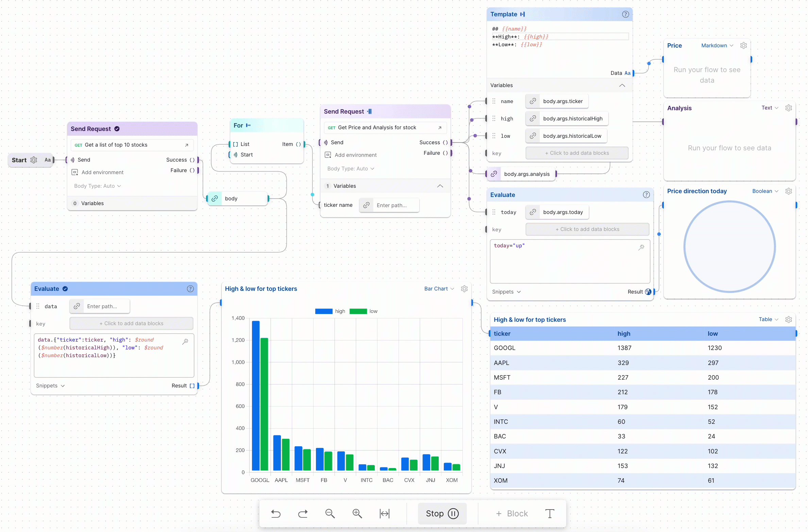Open settings gear of Bar Chart block
The height and width of the screenshot is (532, 808).
(464, 289)
